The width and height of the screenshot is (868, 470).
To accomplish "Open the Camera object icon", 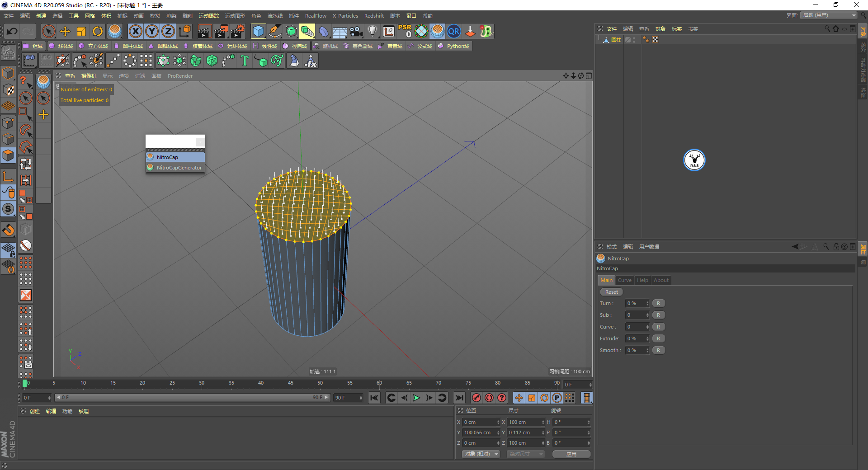I will click(x=356, y=31).
